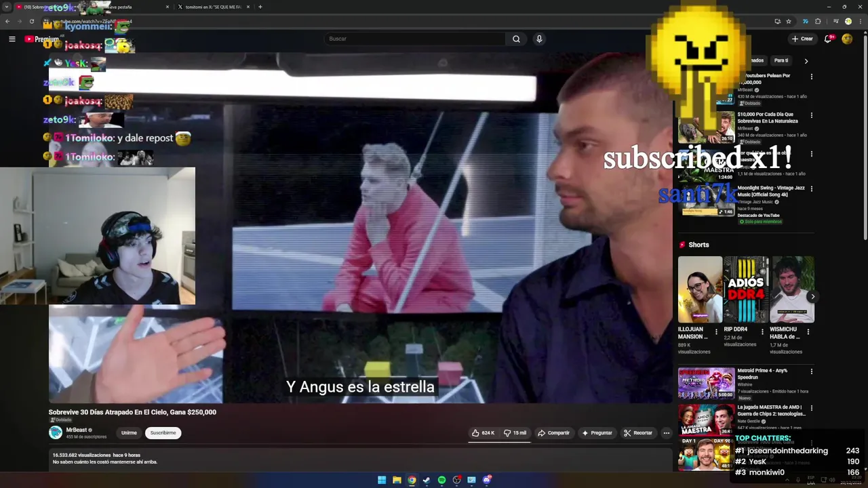Screen dimensions: 868x488
Task: Open Metroid Prime 4 Any% Speedrun thumbnail
Action: (x=706, y=383)
